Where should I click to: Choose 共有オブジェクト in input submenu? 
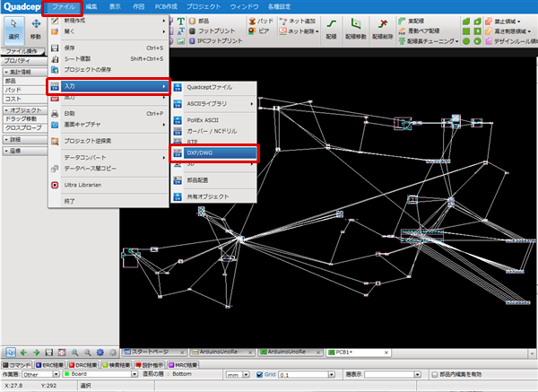214,196
